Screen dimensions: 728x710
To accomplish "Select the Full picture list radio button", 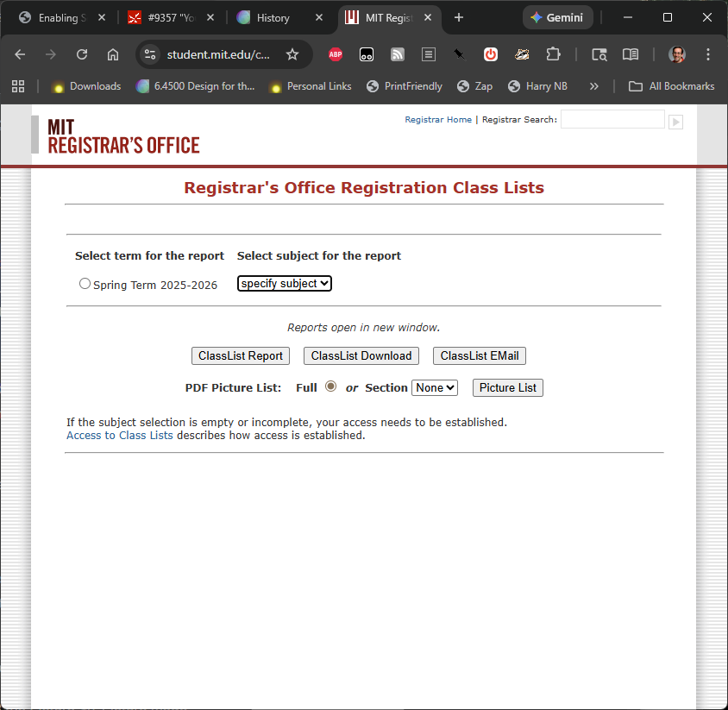I will click(330, 387).
